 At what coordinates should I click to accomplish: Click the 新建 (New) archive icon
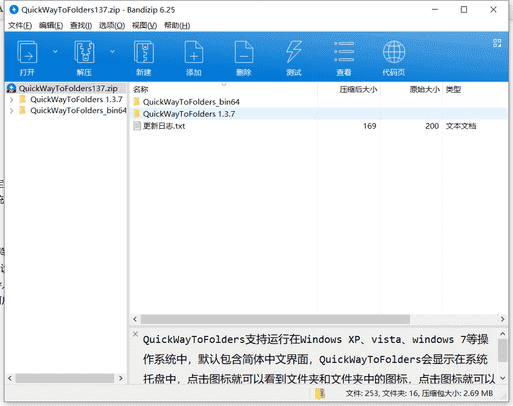pyautogui.click(x=144, y=52)
